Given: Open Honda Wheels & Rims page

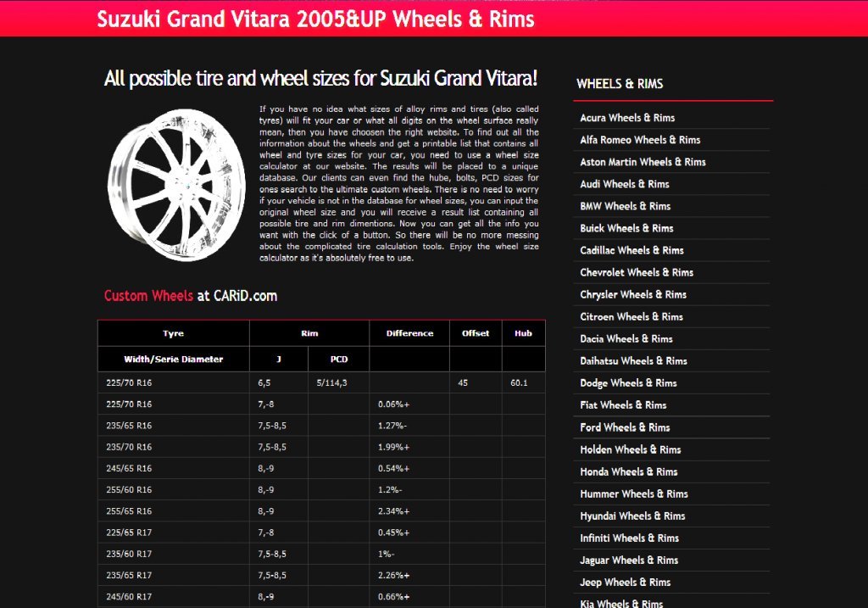Looking at the screenshot, I should tap(628, 471).
